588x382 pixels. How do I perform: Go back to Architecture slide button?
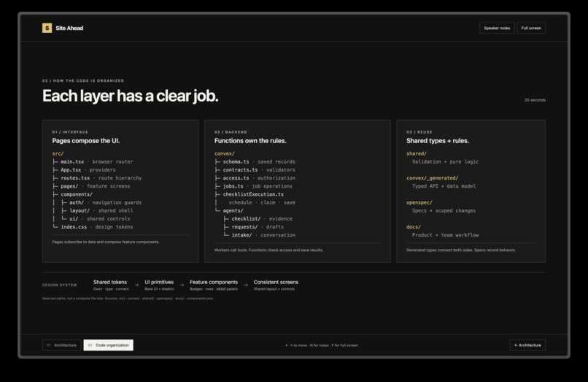(x=527, y=345)
